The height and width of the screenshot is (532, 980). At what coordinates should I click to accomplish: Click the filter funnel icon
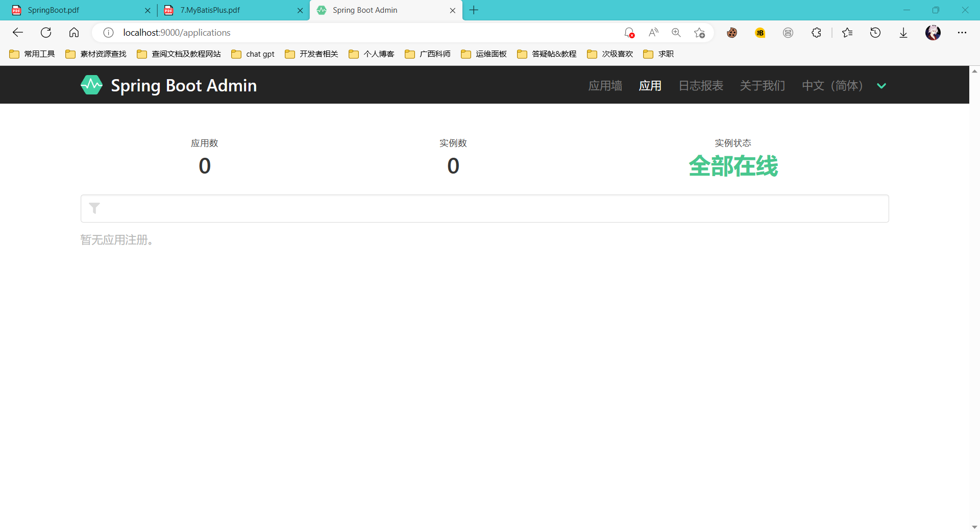click(x=94, y=208)
